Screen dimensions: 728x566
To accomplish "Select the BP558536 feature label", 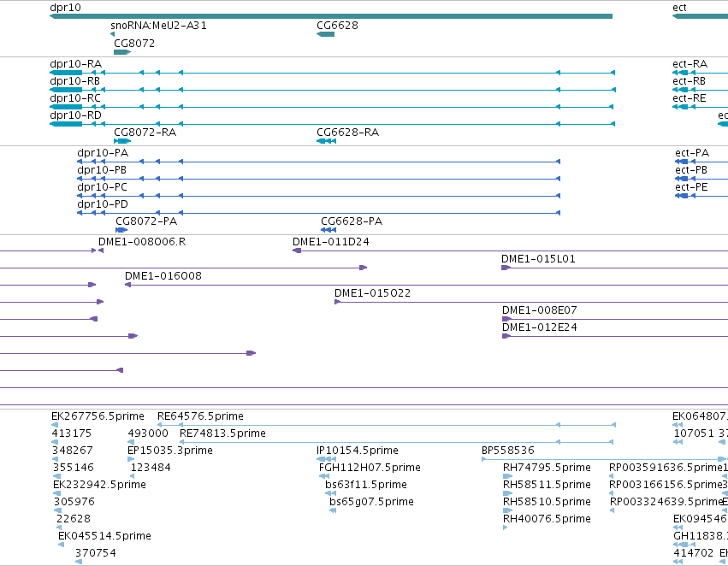I will tap(508, 451).
